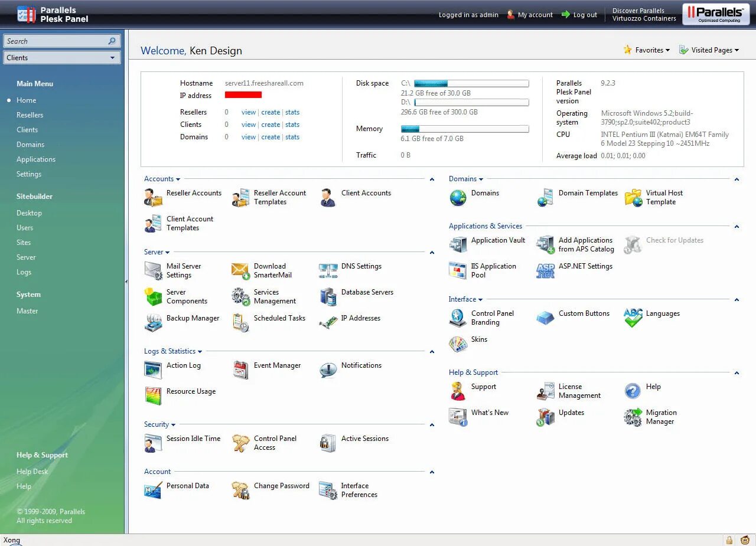Open the Event Manager

pyautogui.click(x=277, y=365)
